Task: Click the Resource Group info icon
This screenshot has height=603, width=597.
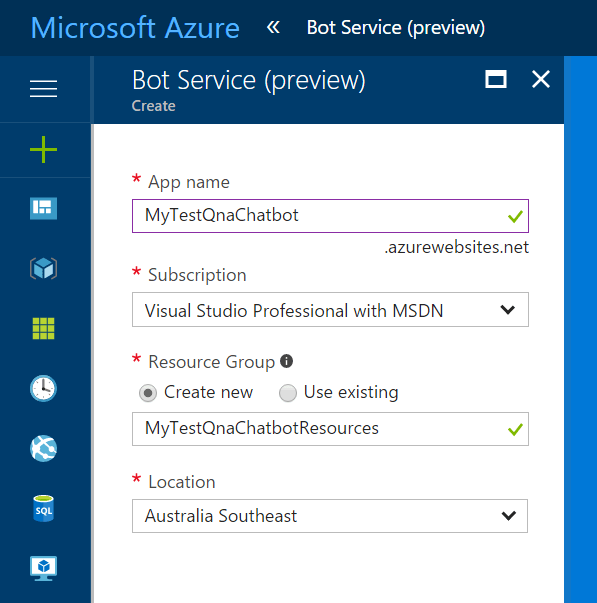Action: tap(286, 361)
